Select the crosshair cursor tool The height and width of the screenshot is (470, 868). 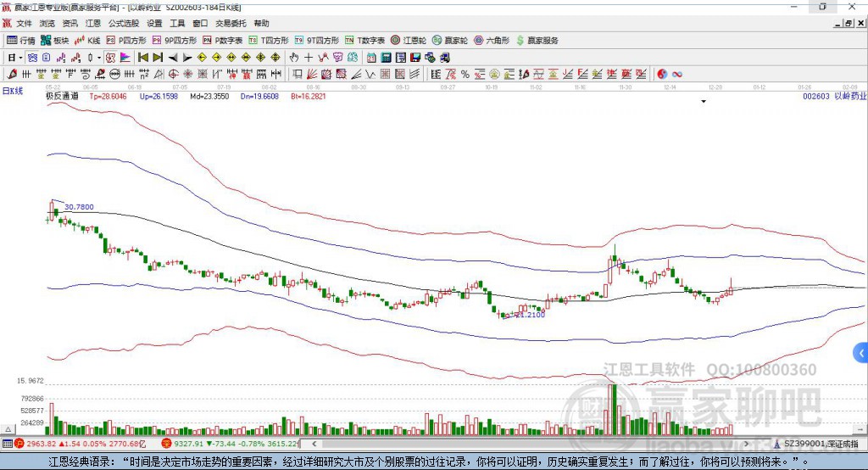[309, 58]
